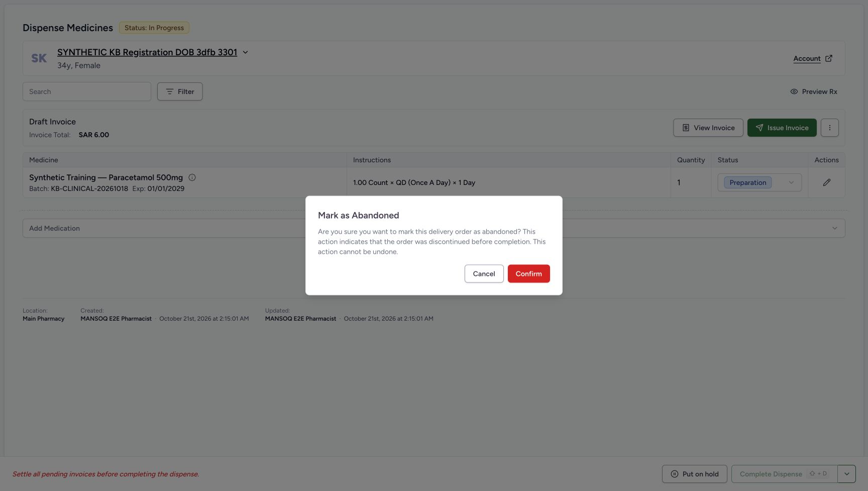868x491 pixels.
Task: Open the invoice three-dot more menu
Action: coord(830,128)
